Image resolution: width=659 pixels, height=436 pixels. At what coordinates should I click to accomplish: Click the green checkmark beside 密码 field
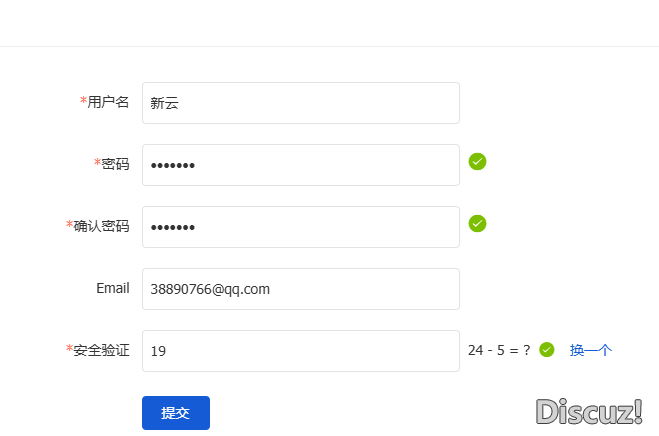pyautogui.click(x=477, y=161)
